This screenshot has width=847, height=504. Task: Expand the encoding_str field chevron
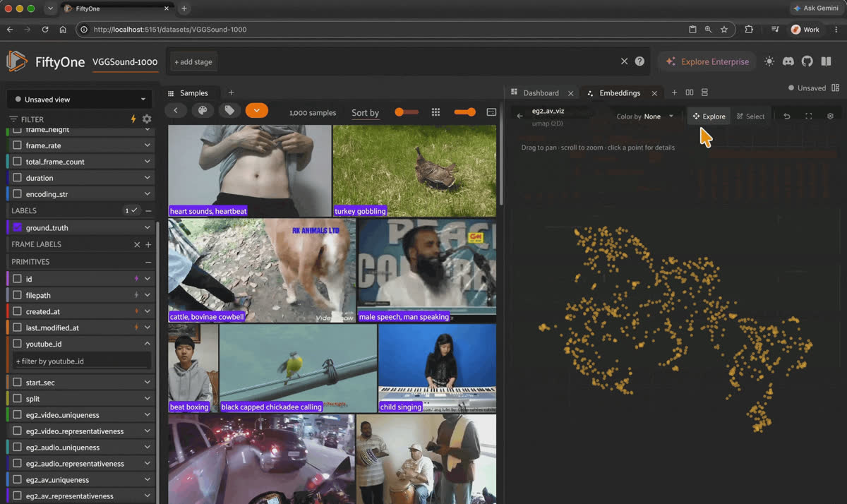pyautogui.click(x=147, y=194)
